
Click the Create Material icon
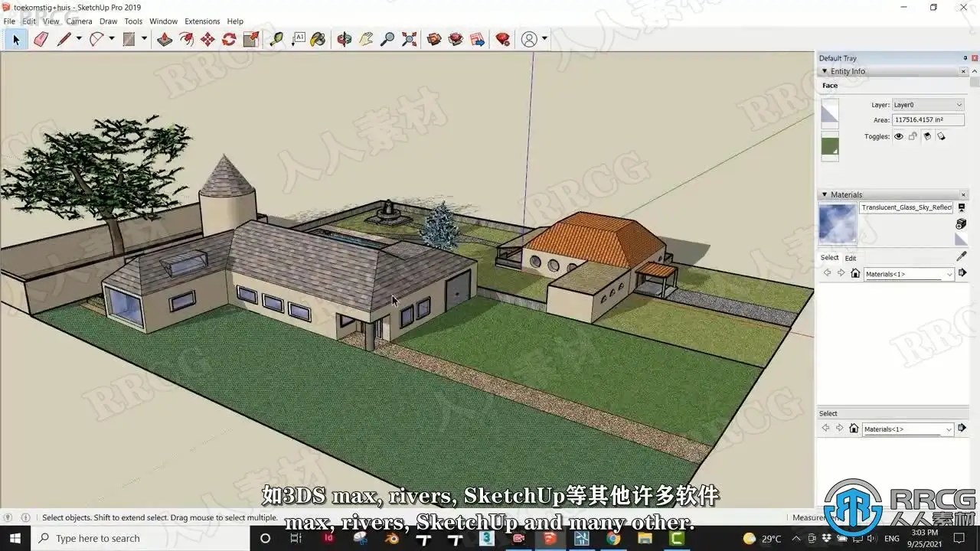tap(961, 223)
